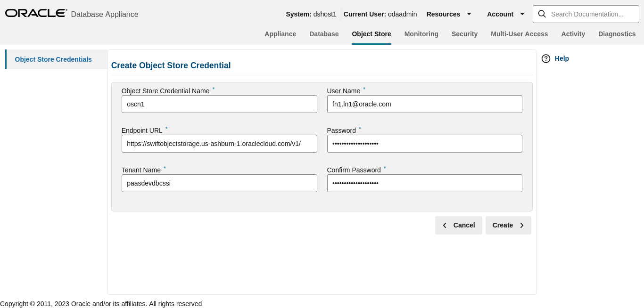Image resolution: width=644 pixels, height=308 pixels.
Task: Select the Object Store tab
Action: pos(372,34)
